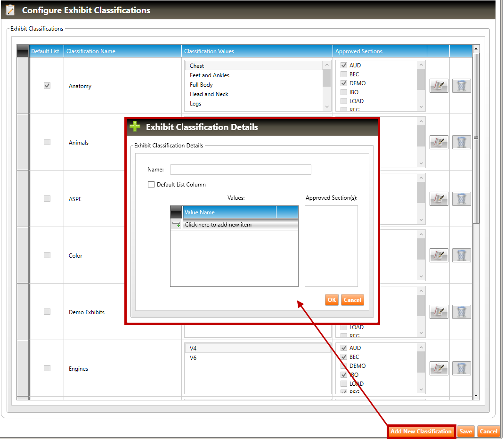
Task: Click delete trash icon for Engines row
Action: pos(461,368)
